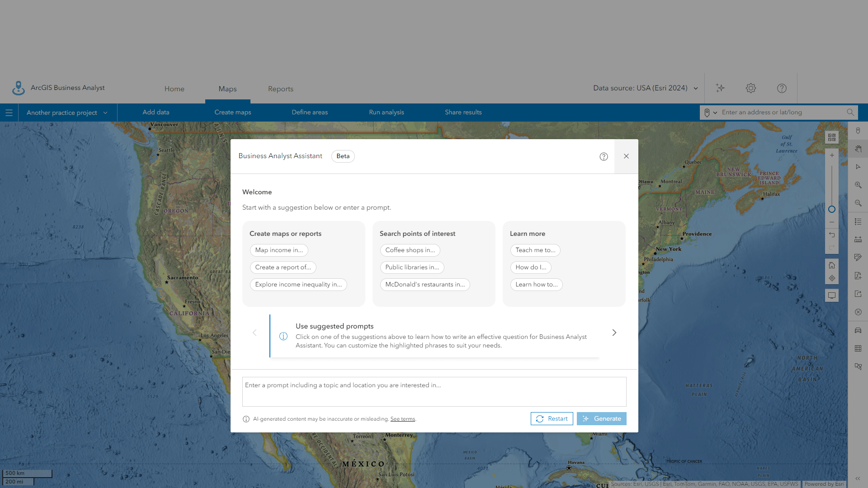Select the Measure tool in the sidebar
Viewport: 868px width, 488px height.
coord(858,239)
